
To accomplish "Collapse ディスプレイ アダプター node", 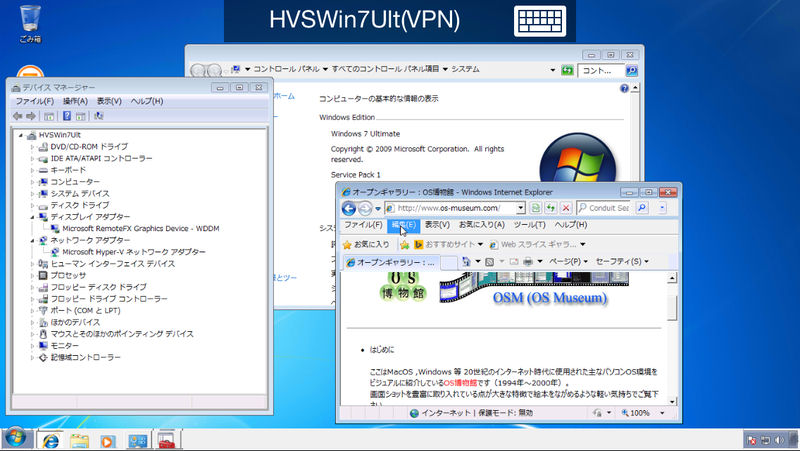I will point(32,217).
